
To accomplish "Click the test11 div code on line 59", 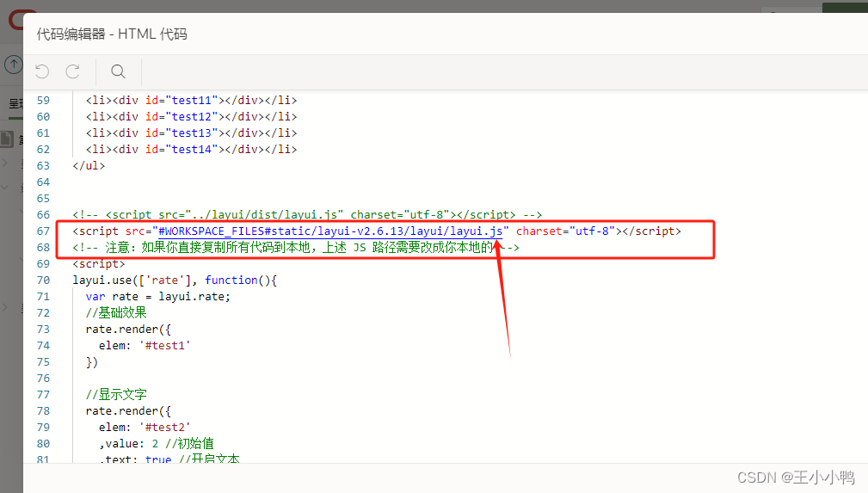I will 191,101.
